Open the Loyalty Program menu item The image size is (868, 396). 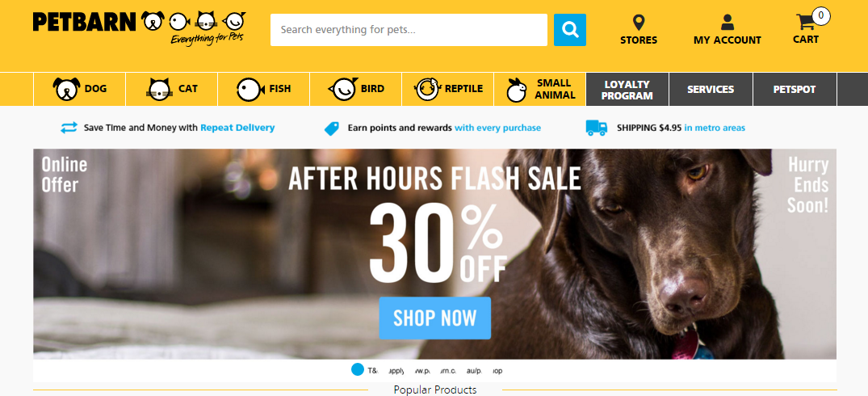(627, 89)
